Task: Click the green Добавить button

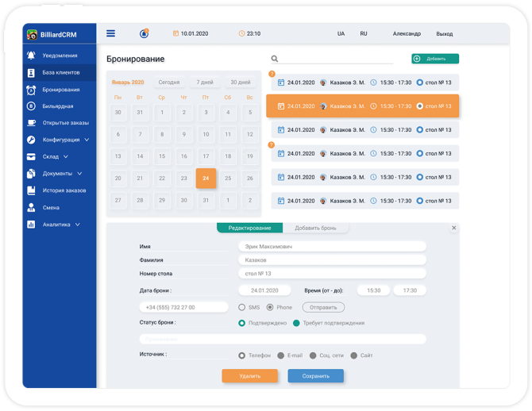Action: coord(435,59)
